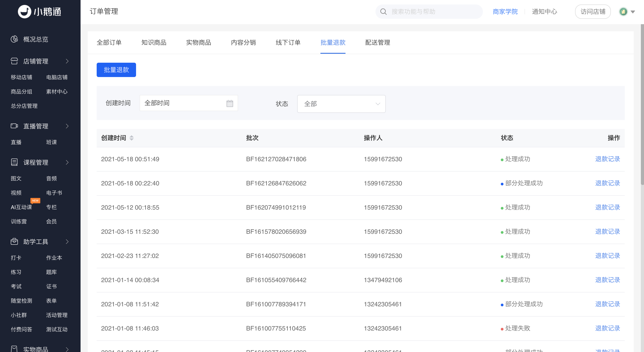Open 音频 in sidebar
The image size is (644, 352).
pyautogui.click(x=51, y=178)
